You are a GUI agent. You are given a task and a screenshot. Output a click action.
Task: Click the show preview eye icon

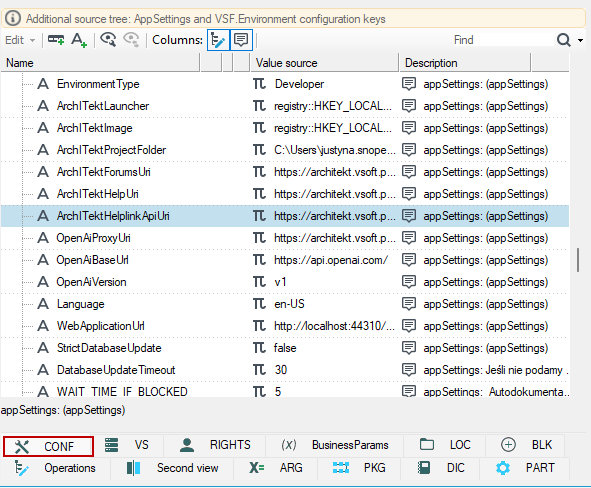[108, 40]
